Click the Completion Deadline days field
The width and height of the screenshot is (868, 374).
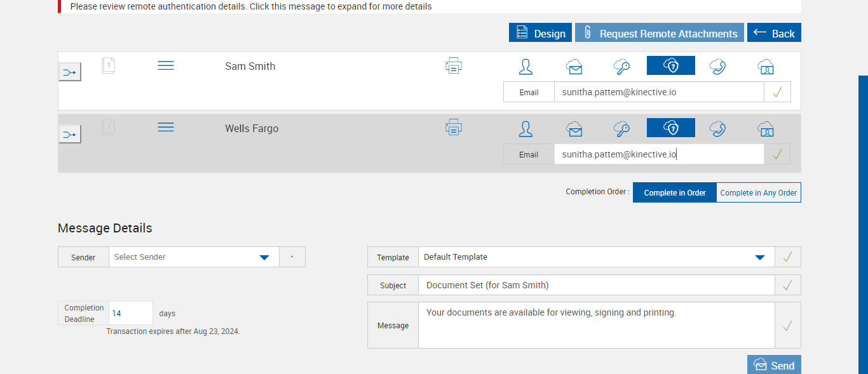[x=131, y=314]
